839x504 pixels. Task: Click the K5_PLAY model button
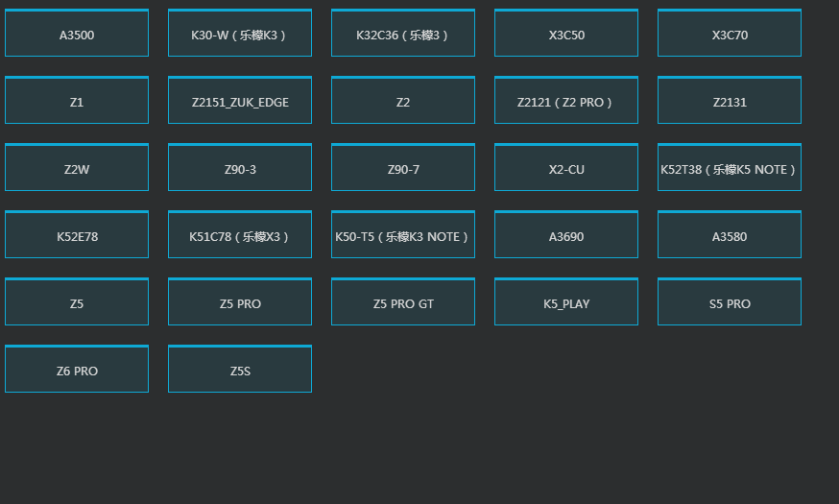(566, 301)
